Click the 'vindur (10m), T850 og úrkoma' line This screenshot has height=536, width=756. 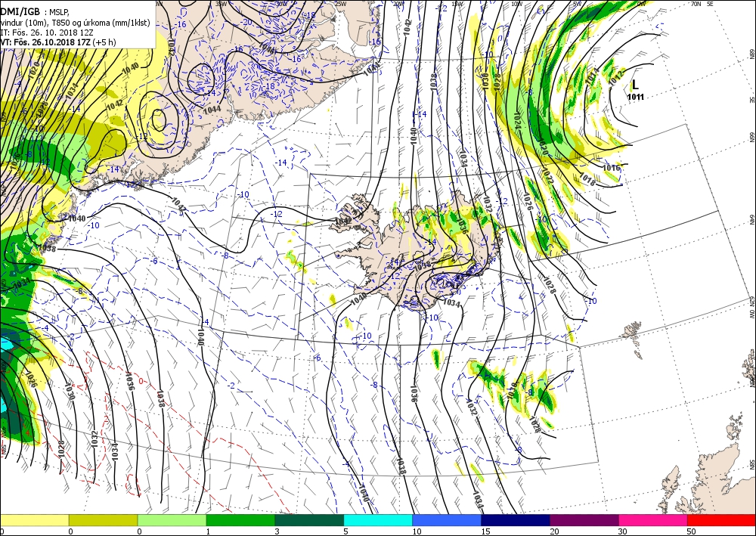pyautogui.click(x=75, y=23)
